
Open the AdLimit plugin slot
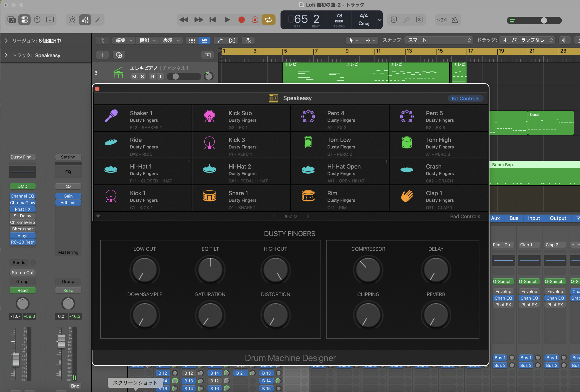pos(68,203)
